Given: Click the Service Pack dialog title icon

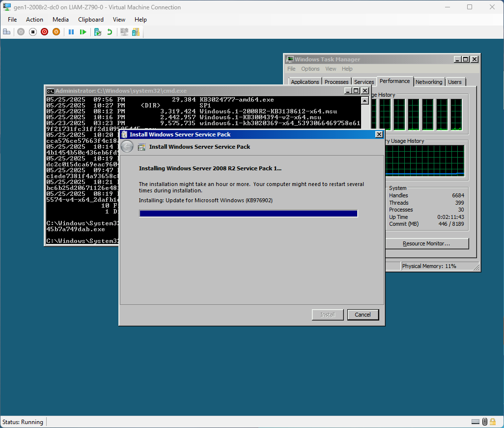Looking at the screenshot, I should point(124,134).
